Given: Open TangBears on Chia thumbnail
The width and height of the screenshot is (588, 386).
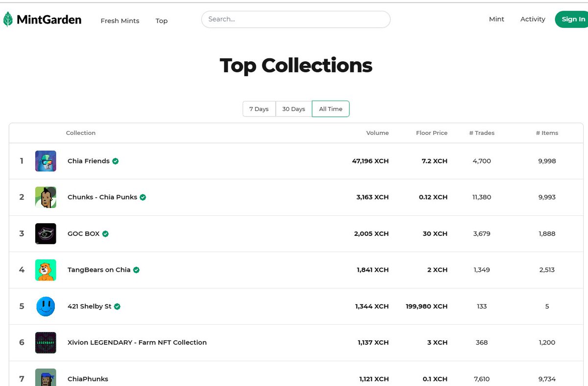Looking at the screenshot, I should (46, 270).
